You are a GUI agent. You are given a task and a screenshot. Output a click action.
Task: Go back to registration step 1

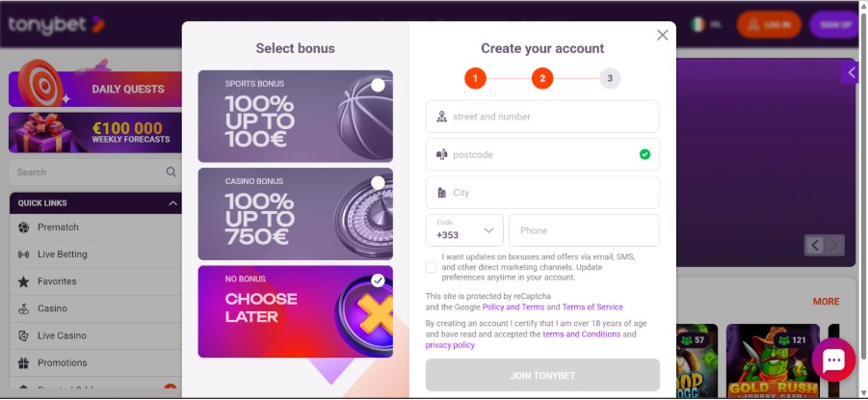(x=474, y=78)
